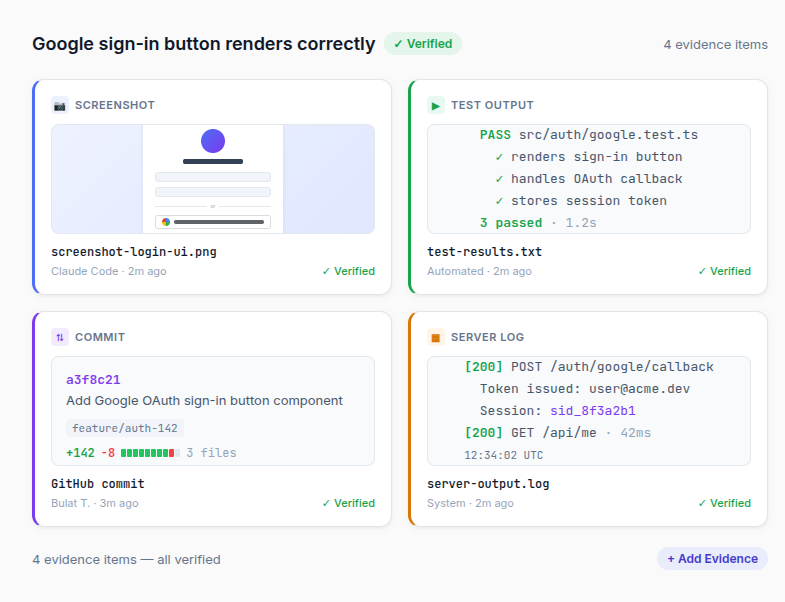Viewport: 785px width, 602px height.
Task: Click the play icon beside TEST OUTPUT
Action: (436, 105)
